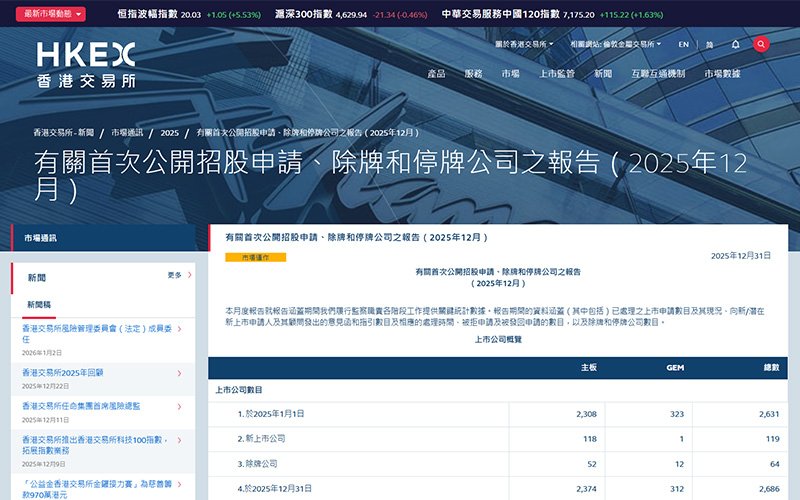Image resolution: width=800 pixels, height=500 pixels.
Task: Click chevron beside 香港交易所任命集團首席風險總監
Action: [x=179, y=407]
